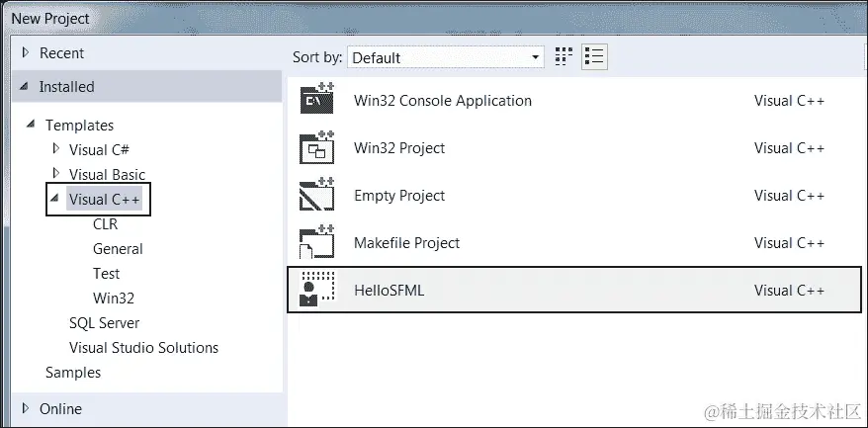
Task: Collapse the Templates tree node arrow
Action: tap(31, 124)
